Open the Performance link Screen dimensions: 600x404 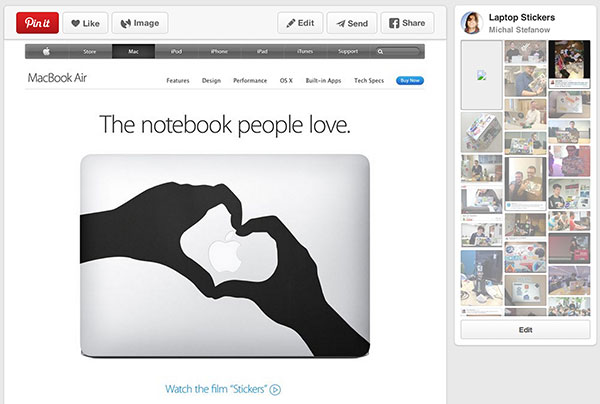(250, 80)
